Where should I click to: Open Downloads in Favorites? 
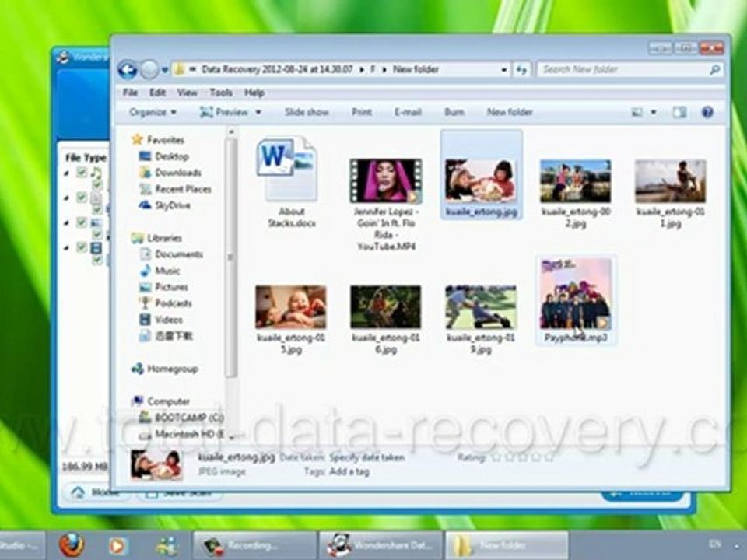point(177,173)
